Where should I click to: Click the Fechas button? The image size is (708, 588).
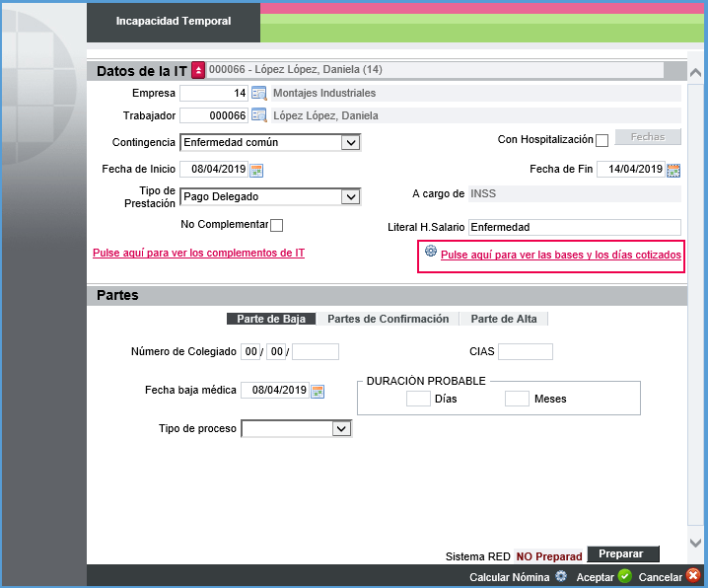[648, 137]
